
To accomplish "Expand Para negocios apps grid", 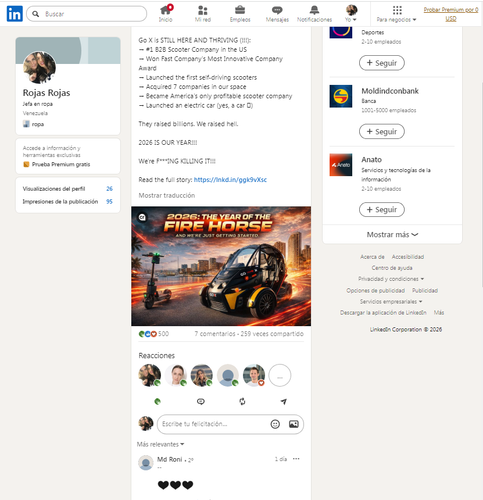I will point(397,14).
